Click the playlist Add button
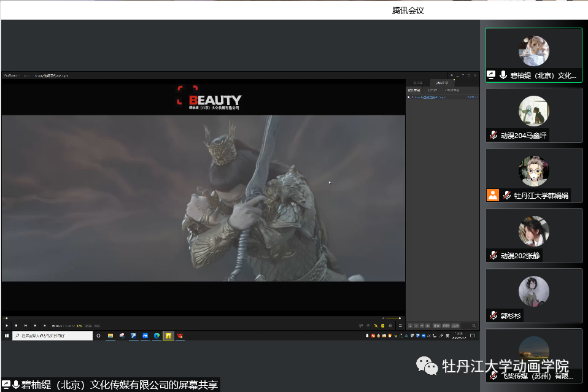Screen dimensions: 588x392 pos(436,326)
